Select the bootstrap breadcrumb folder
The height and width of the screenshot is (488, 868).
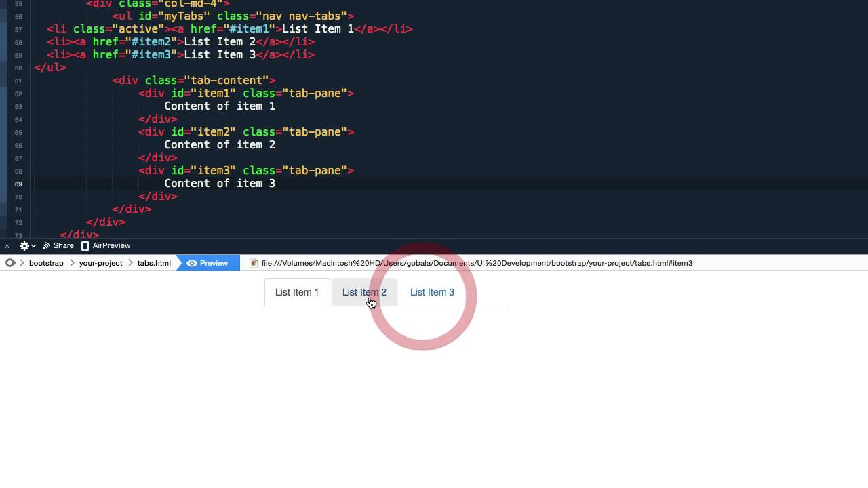[46, 263]
